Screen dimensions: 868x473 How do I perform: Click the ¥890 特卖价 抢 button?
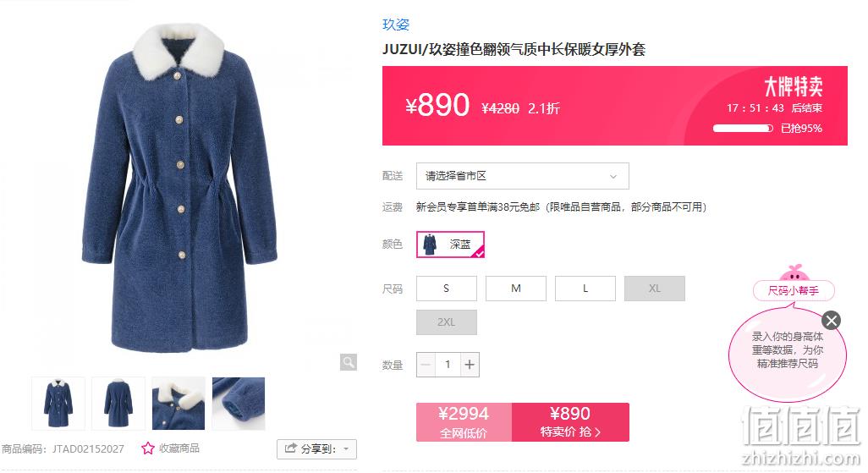pyautogui.click(x=570, y=422)
